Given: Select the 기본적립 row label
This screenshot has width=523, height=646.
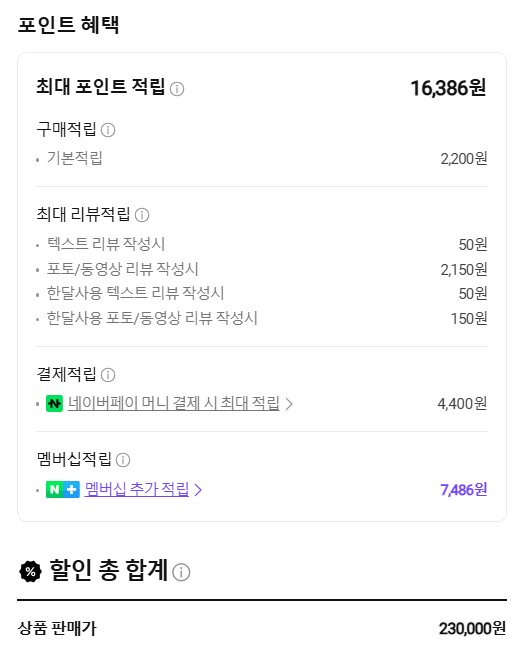Looking at the screenshot, I should pos(75,158).
